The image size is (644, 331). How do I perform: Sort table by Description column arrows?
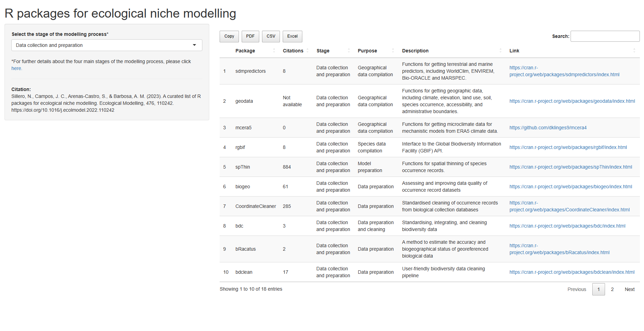pos(501,51)
